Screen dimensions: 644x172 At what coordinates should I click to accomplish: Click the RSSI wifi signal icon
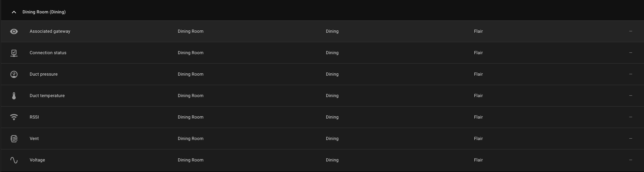coord(14,117)
